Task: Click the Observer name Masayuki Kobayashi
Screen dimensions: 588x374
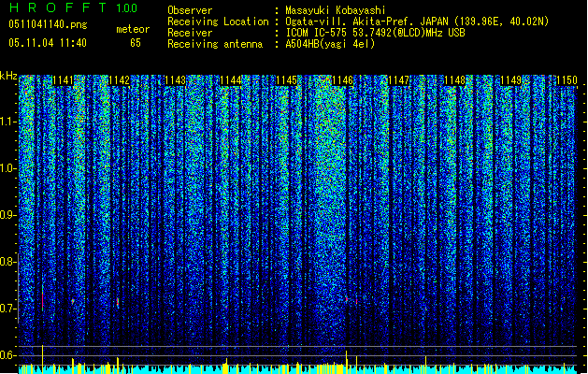Action: (336, 10)
